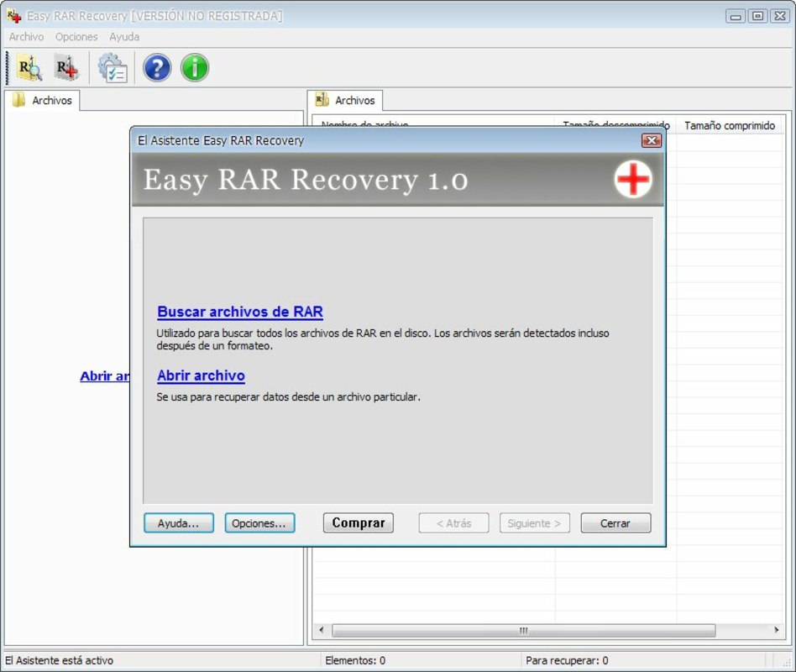Select the left panel Archivos tab

coord(46,100)
